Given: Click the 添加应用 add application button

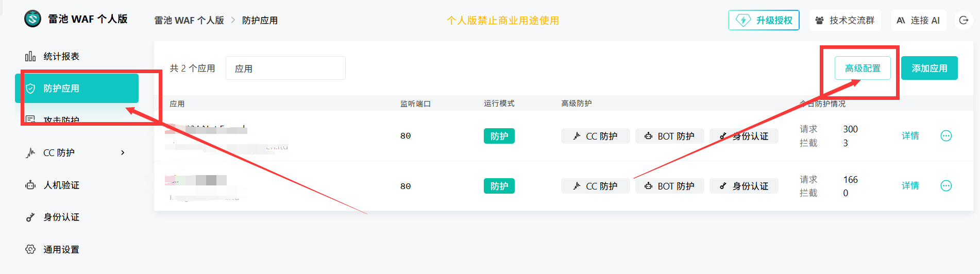Looking at the screenshot, I should coord(930,68).
